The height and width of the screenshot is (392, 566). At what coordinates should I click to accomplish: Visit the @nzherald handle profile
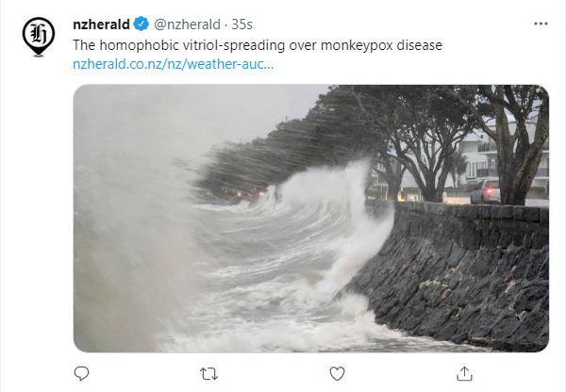187,24
